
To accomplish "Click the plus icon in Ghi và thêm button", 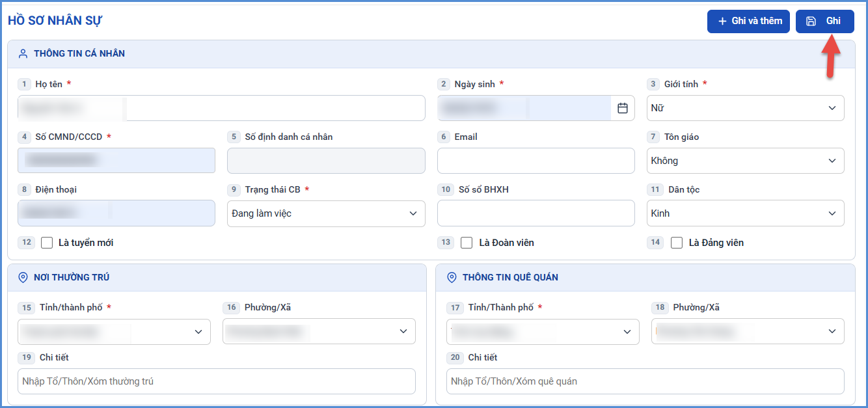I will [722, 21].
